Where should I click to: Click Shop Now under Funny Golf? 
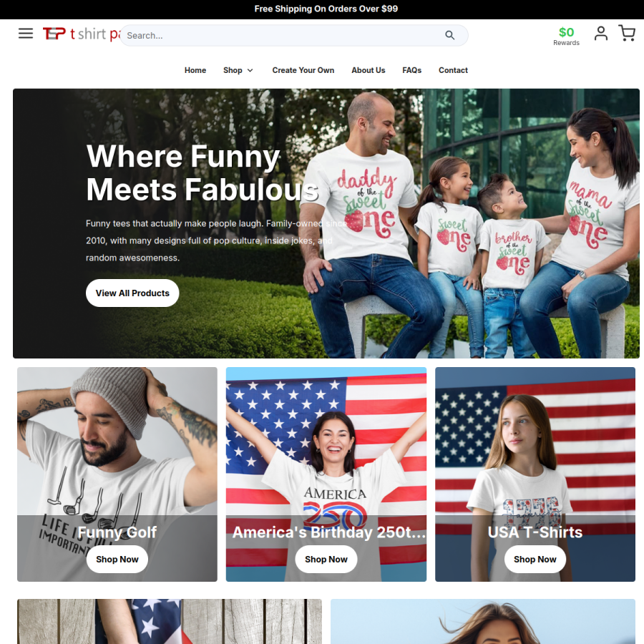(117, 559)
